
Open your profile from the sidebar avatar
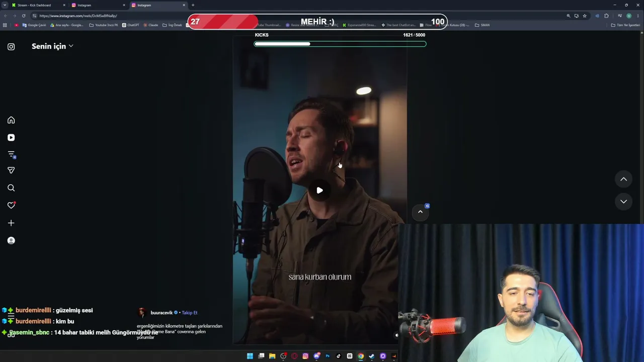click(11, 240)
